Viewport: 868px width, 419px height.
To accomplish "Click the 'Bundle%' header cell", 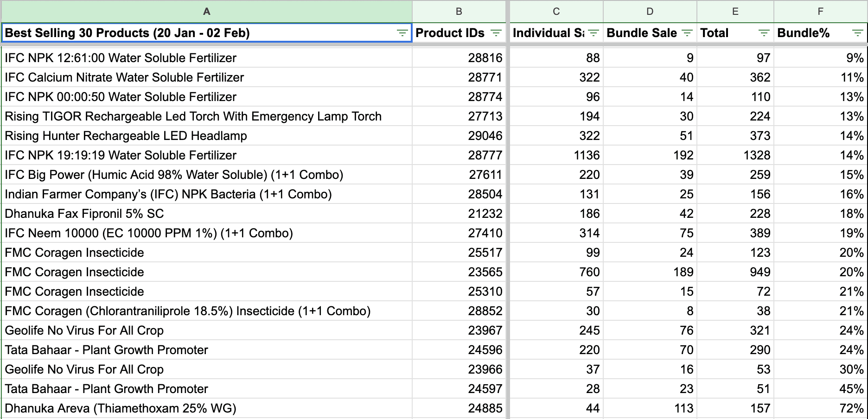I will (820, 33).
